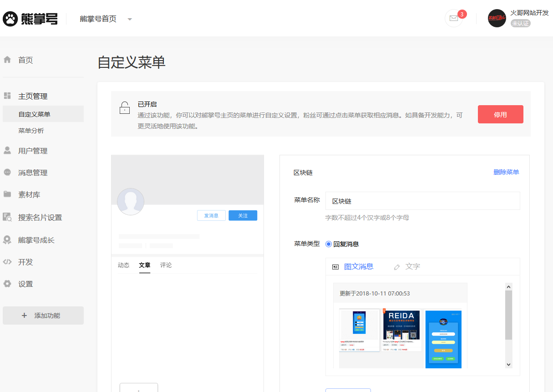Open 搜索名片设置 via the card search icon
The width and height of the screenshot is (553, 392).
click(x=7, y=217)
